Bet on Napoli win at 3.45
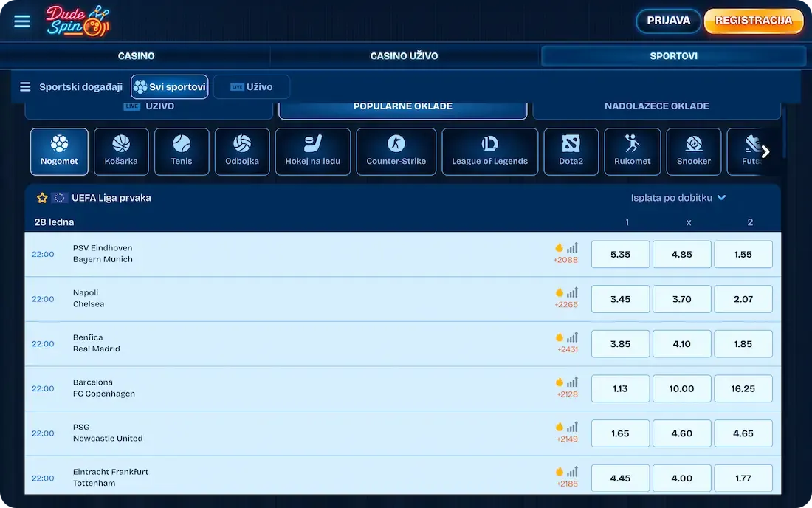The height and width of the screenshot is (508, 812). [620, 299]
